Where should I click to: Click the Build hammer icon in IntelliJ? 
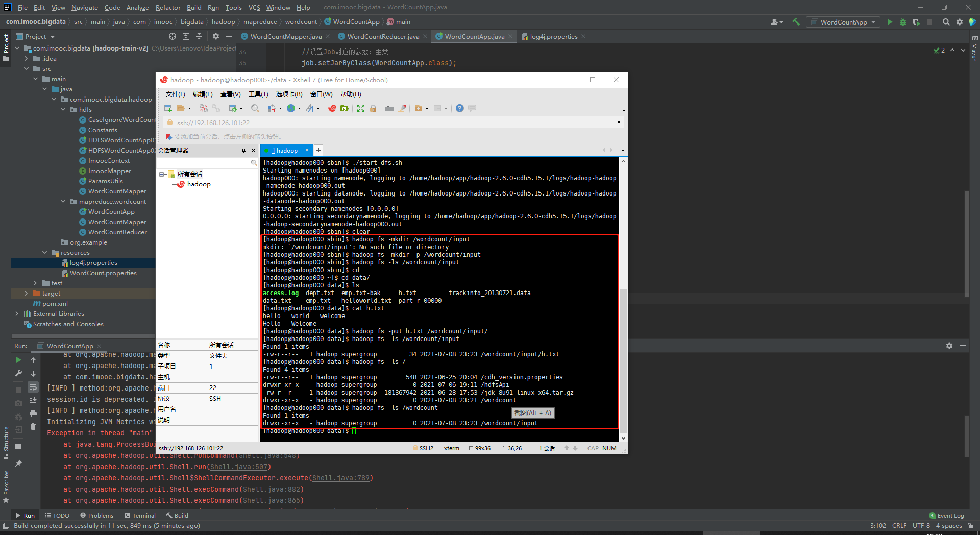pyautogui.click(x=796, y=22)
